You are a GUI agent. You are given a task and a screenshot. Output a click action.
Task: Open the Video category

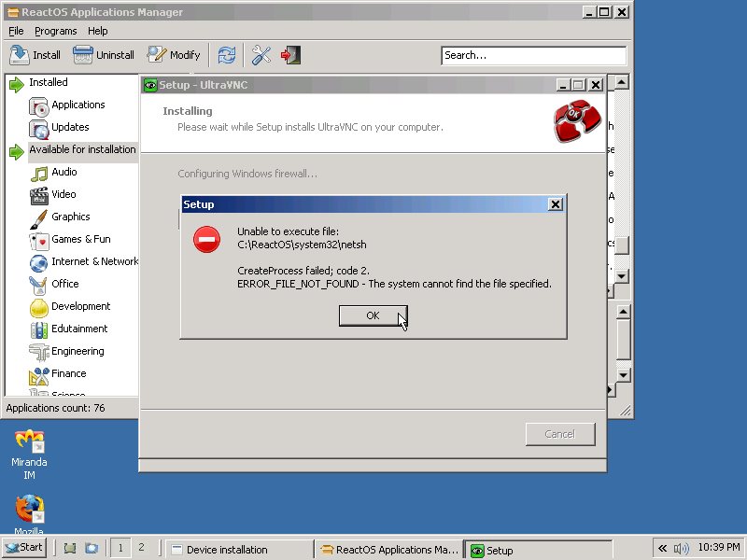(63, 194)
